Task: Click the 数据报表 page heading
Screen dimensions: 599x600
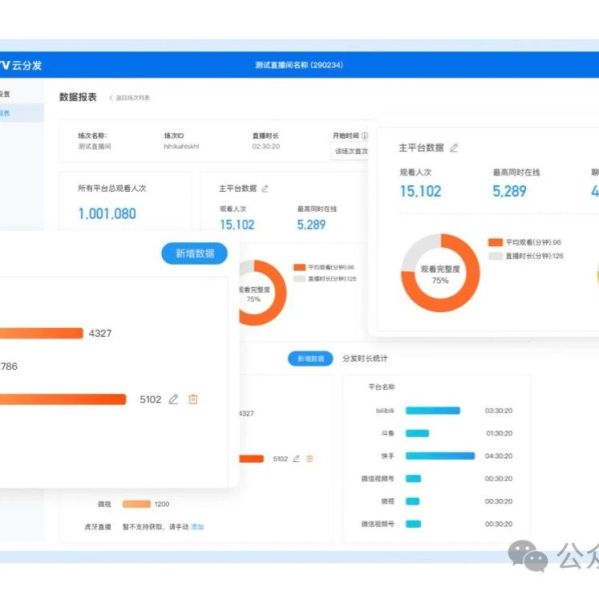Action: coord(78,97)
